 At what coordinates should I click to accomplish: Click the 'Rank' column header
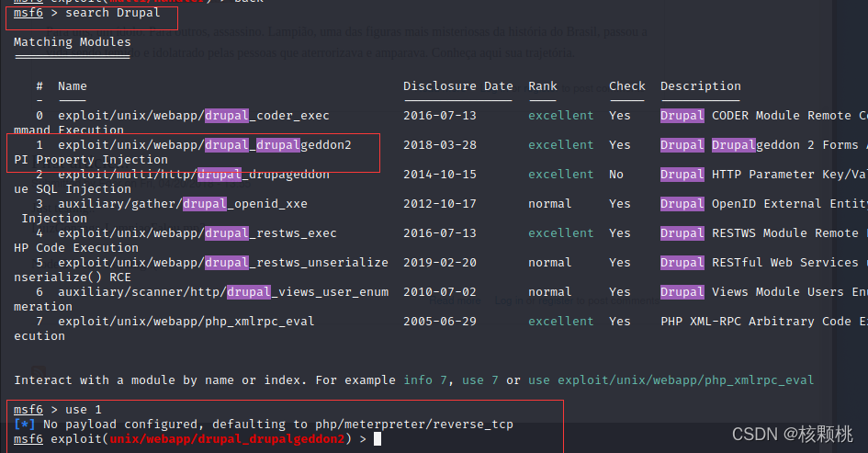[543, 85]
